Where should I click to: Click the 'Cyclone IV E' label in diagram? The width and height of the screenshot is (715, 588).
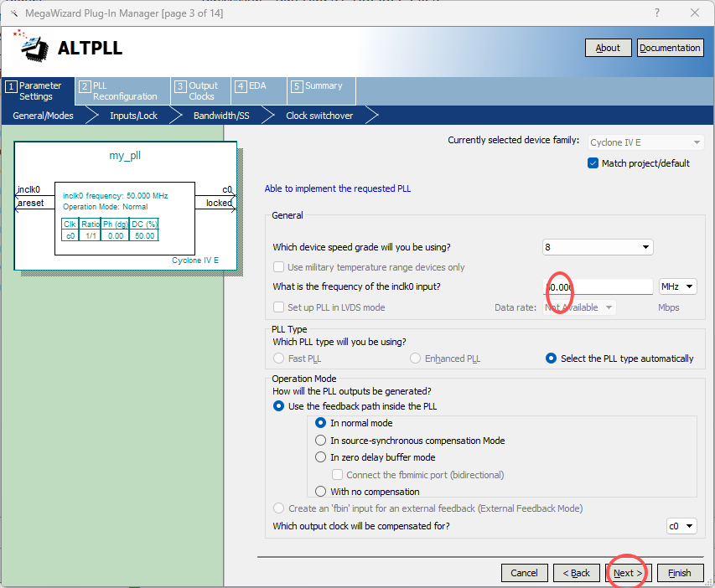[x=195, y=260]
